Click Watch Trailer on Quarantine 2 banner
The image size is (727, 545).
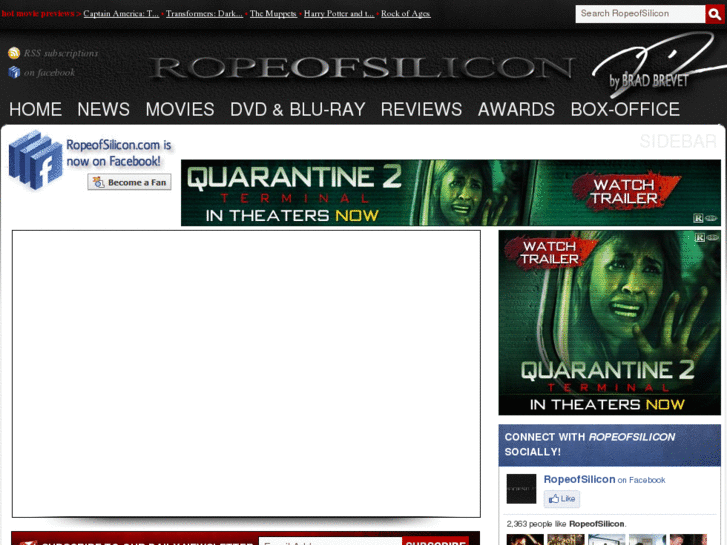pyautogui.click(x=624, y=192)
